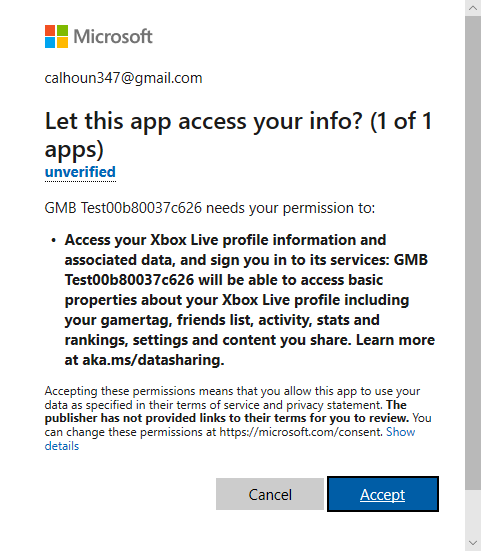Click the scrollbar down arrow
This screenshot has width=481, height=551.
click(473, 543)
